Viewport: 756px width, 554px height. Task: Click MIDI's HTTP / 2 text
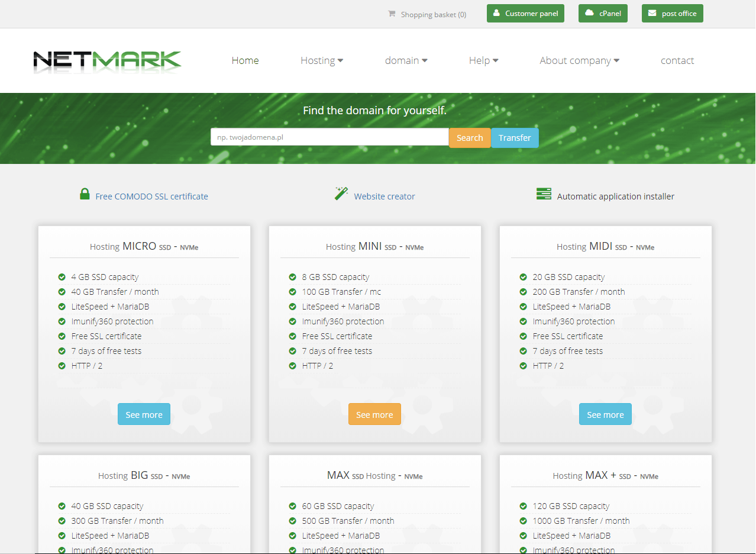click(x=548, y=366)
